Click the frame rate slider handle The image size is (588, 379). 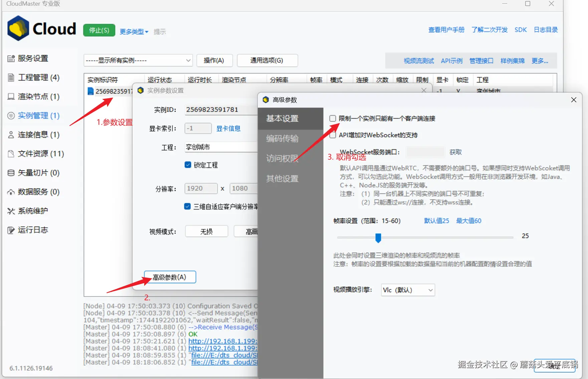click(378, 238)
